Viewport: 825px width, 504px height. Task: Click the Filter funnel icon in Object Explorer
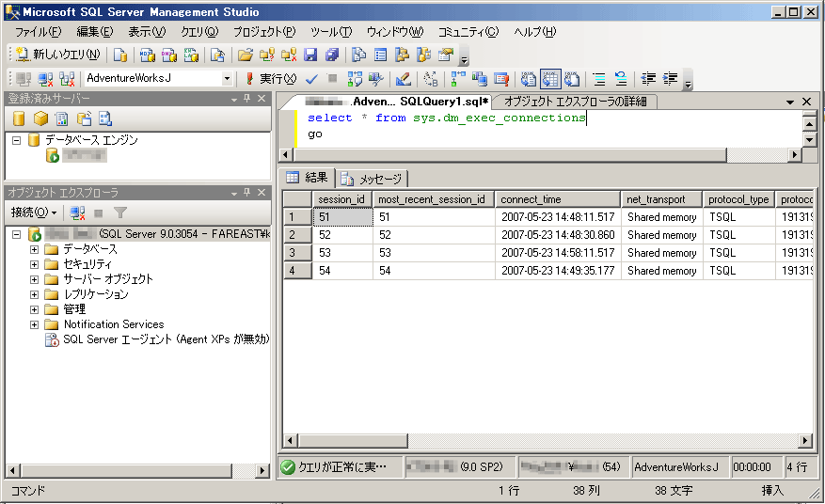click(120, 213)
